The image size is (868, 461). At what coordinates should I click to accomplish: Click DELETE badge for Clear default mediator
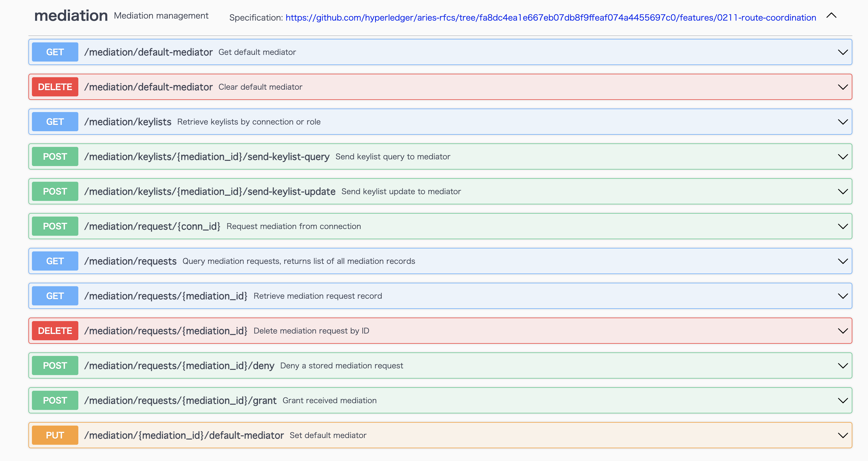(x=55, y=87)
